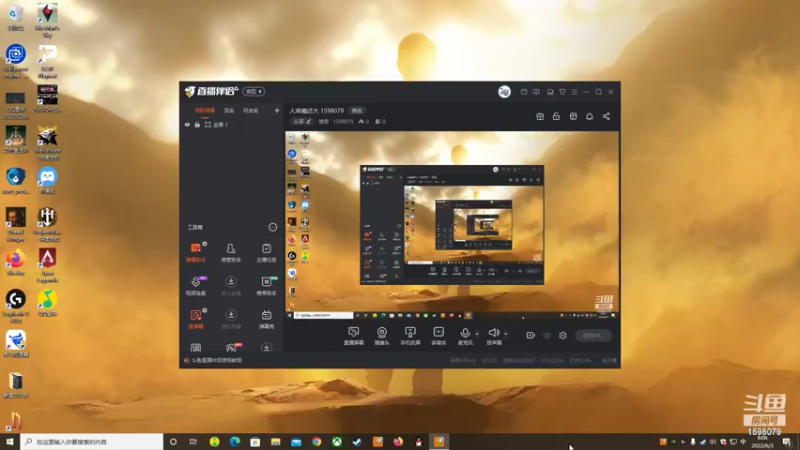This screenshot has width=800, height=450.
Task: Click the record video icon beside the eye
Action: (530, 335)
